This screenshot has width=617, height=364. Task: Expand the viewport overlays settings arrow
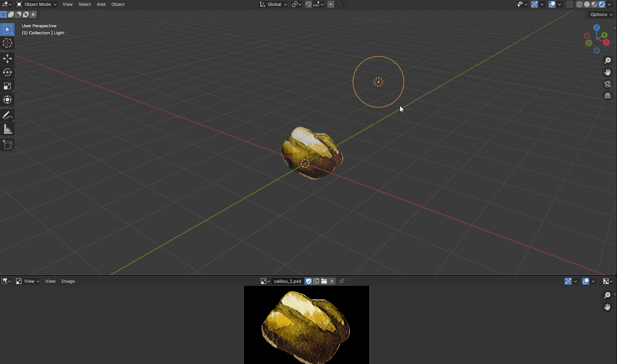pyautogui.click(x=560, y=4)
